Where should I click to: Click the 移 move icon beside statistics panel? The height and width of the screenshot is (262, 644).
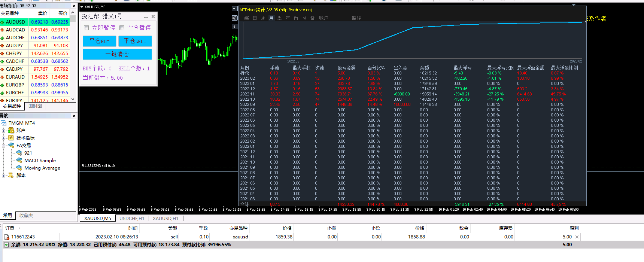pos(234,18)
